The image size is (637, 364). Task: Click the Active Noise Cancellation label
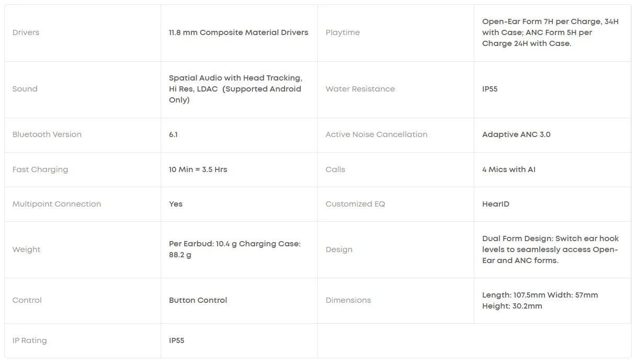[377, 134]
